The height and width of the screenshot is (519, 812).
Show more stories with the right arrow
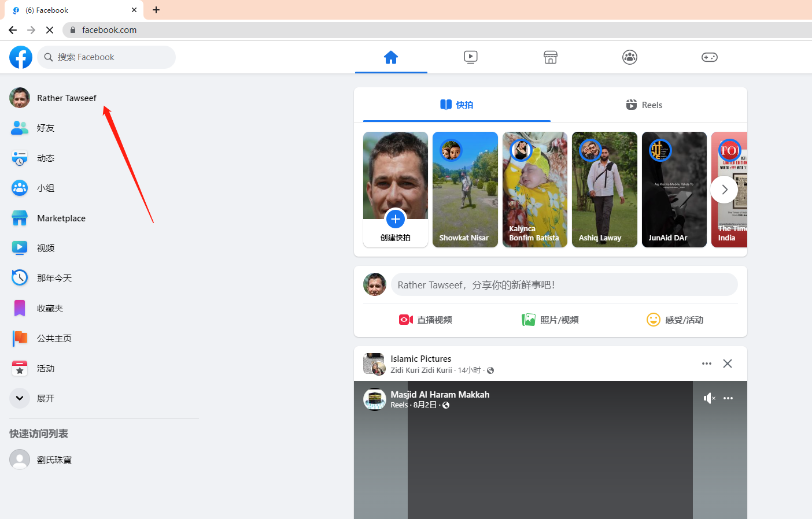click(x=724, y=190)
